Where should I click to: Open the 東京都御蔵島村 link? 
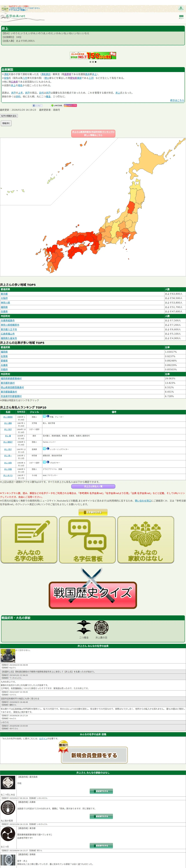[x=9, y=392]
